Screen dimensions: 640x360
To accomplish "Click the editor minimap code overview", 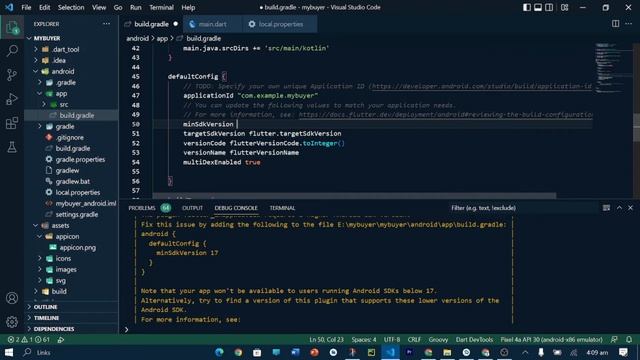I will [612, 67].
